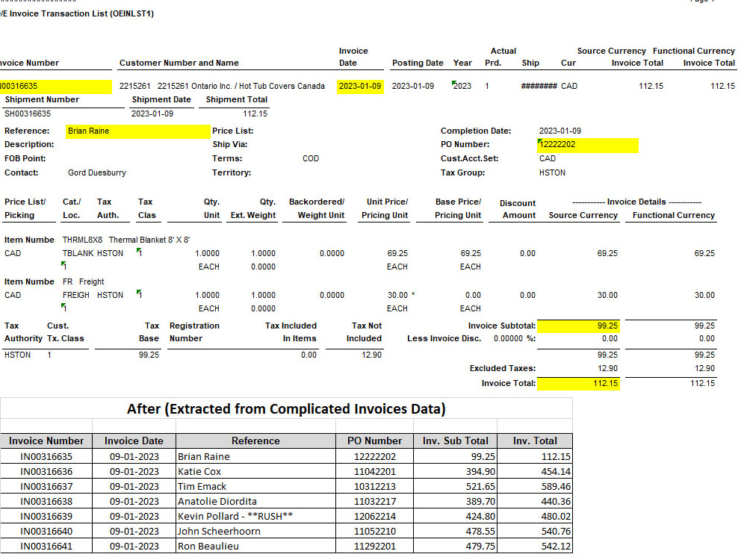Screen dimensions: 747x560
Task: Click the Invoice Date table header
Action: [x=134, y=441]
